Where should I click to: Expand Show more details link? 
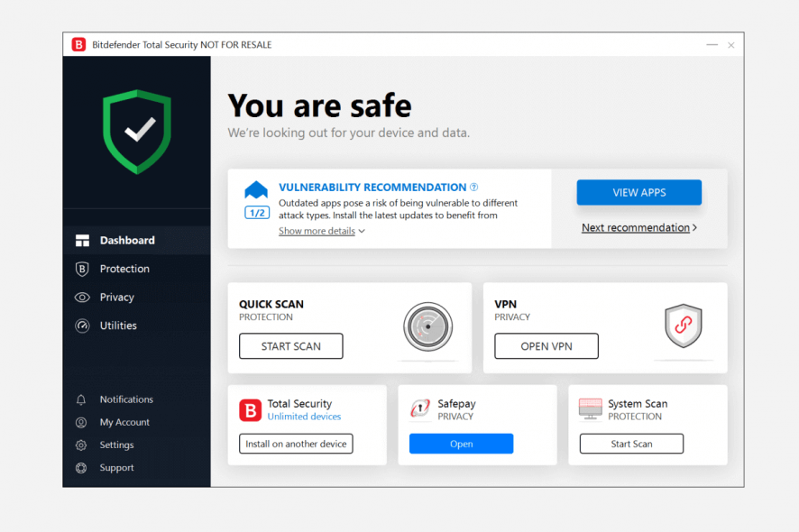coord(317,231)
